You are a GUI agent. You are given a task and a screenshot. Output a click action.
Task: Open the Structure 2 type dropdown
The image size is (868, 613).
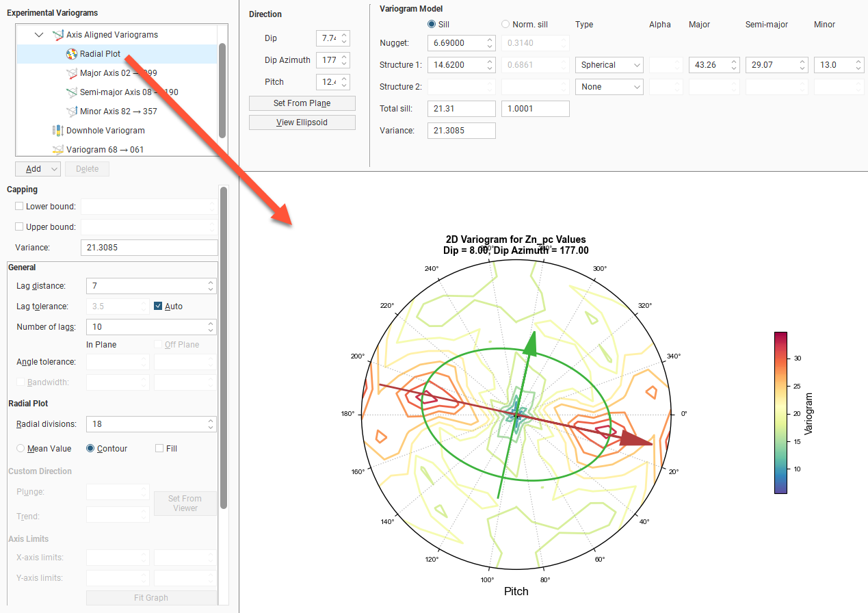pos(609,87)
